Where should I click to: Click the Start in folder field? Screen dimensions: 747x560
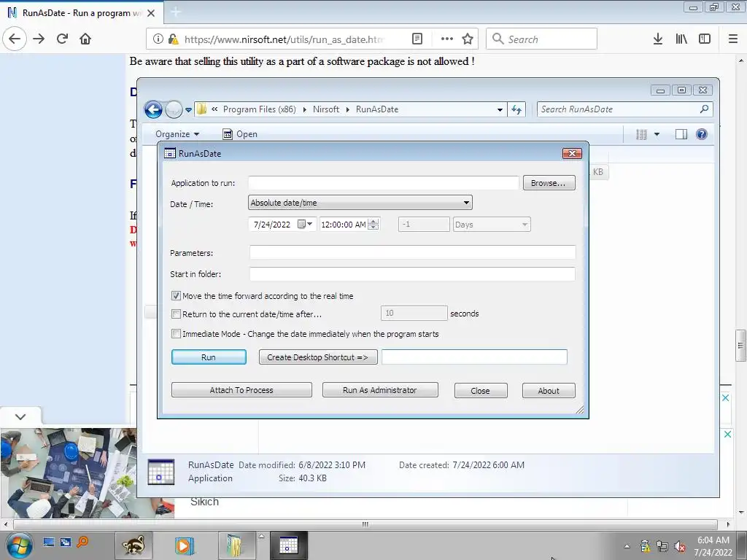pos(412,274)
